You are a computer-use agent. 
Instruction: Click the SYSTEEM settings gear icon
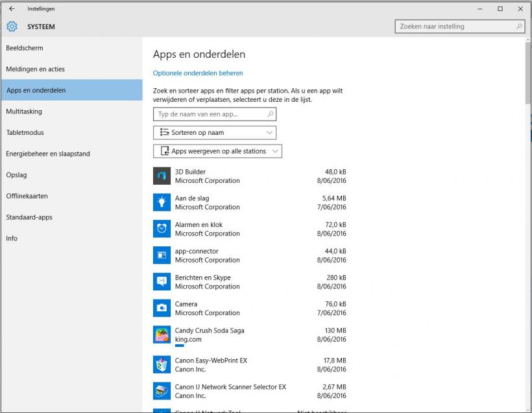pos(12,27)
